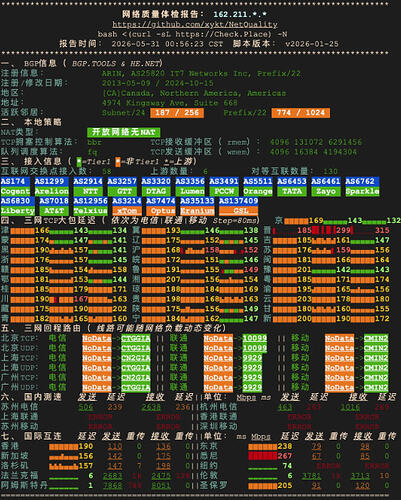Select 阿姆斯特丹 receive speed 8051

(161, 486)
